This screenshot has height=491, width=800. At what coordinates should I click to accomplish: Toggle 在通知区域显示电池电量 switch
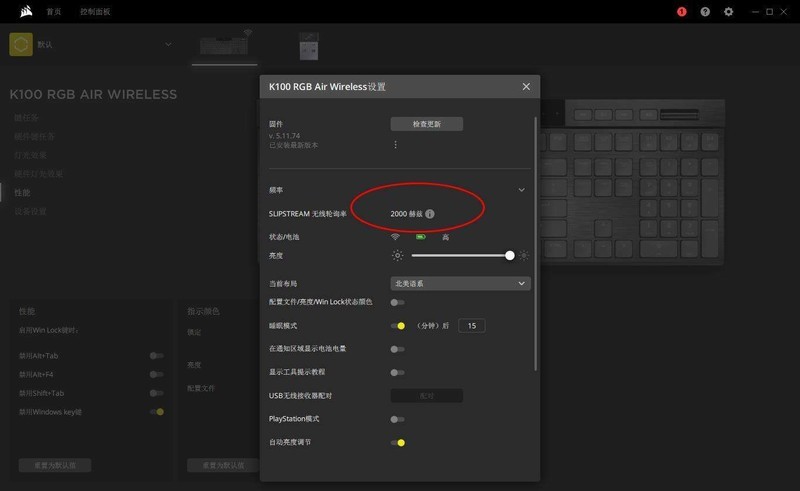(x=397, y=349)
